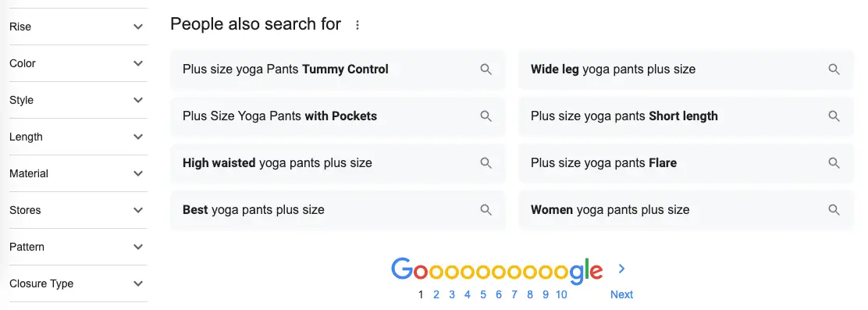
Task: Click the Google pagination logo
Action: coord(496,271)
